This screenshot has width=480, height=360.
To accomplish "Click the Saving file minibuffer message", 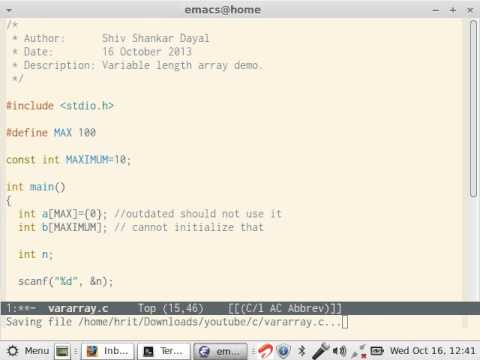I will 173,322.
